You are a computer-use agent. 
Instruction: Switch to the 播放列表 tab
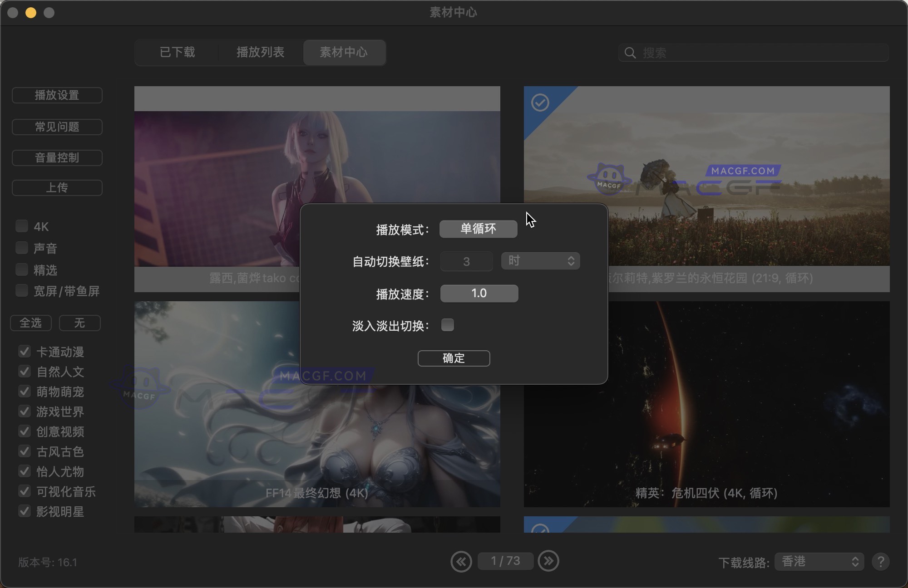pyautogui.click(x=261, y=53)
